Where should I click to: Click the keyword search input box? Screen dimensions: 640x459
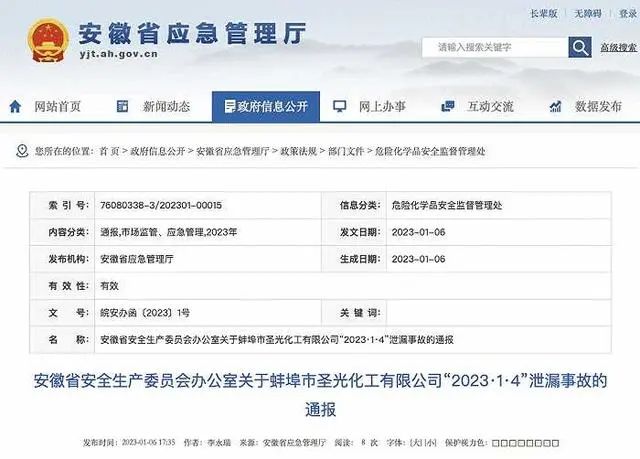[492, 47]
